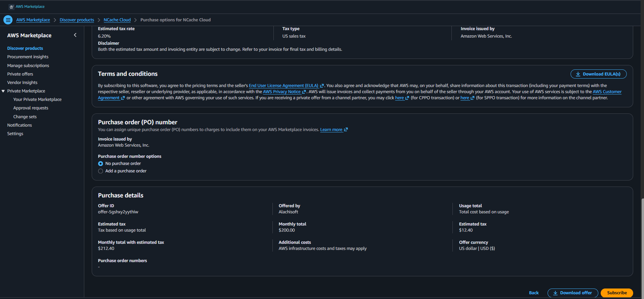644x299 pixels.
Task: Open the 'here' link for CPPO transaction
Action: pos(402,98)
